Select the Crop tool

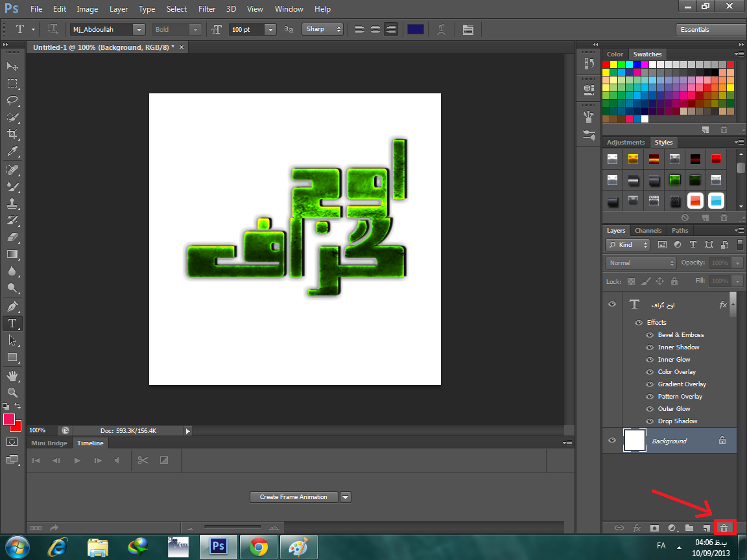[x=12, y=134]
